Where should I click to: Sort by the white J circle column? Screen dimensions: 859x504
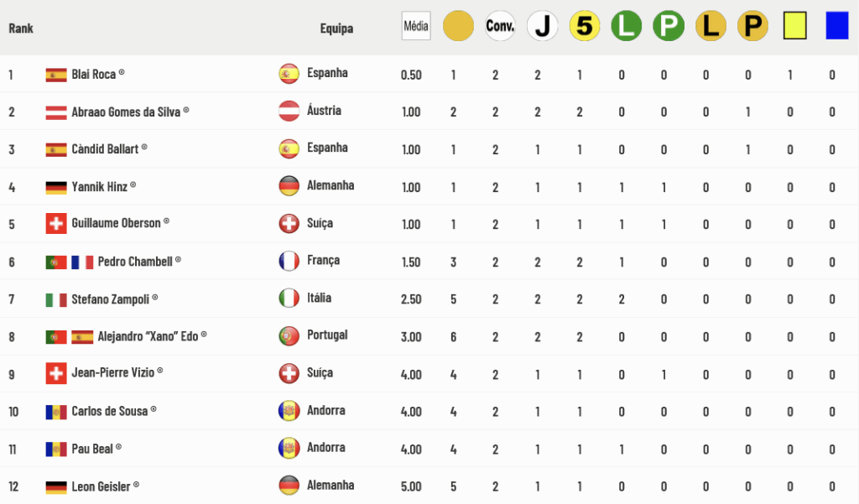[x=543, y=26]
